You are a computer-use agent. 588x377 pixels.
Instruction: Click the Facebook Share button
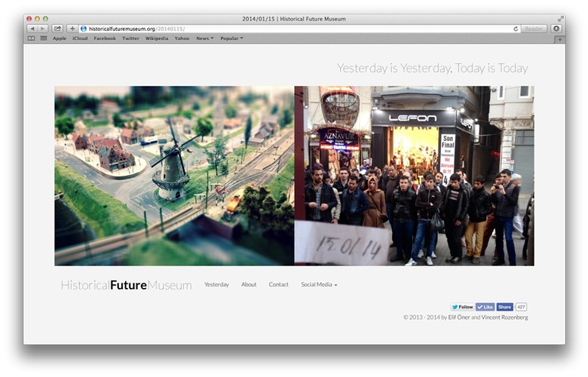[504, 307]
